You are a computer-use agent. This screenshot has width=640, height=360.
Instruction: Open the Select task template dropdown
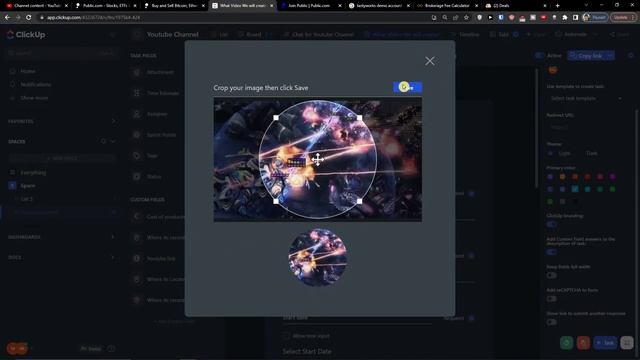click(x=584, y=98)
